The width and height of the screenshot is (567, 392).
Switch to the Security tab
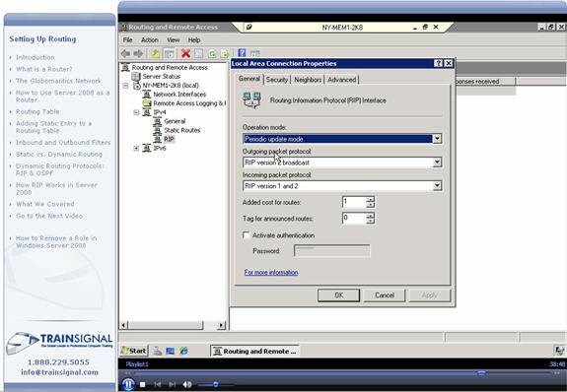pyautogui.click(x=277, y=80)
